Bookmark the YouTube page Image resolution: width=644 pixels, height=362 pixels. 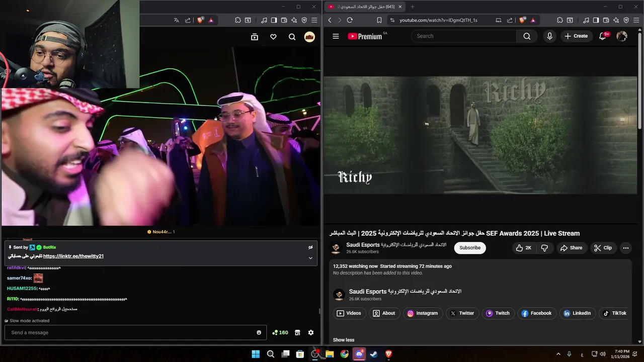(x=379, y=20)
